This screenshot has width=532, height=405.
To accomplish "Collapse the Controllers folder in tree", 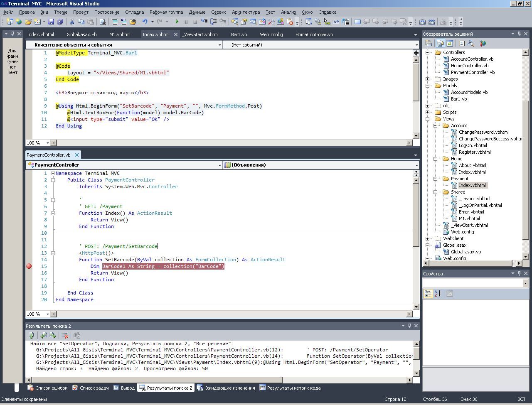I will tap(428, 52).
